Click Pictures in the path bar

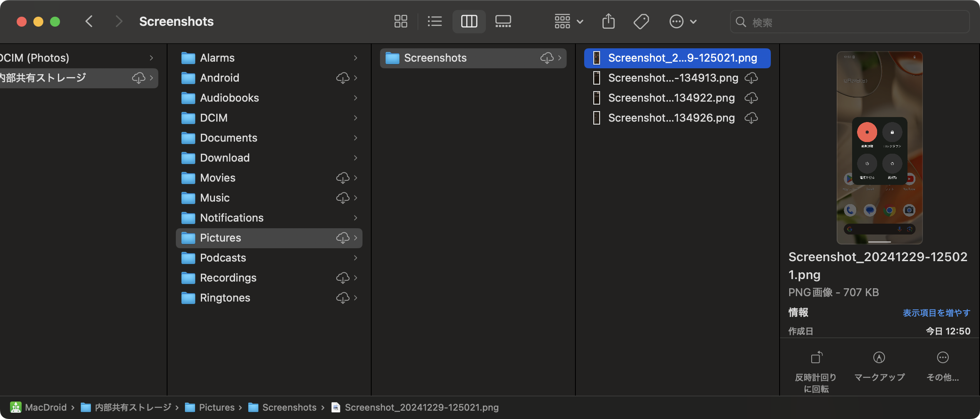[216, 407]
